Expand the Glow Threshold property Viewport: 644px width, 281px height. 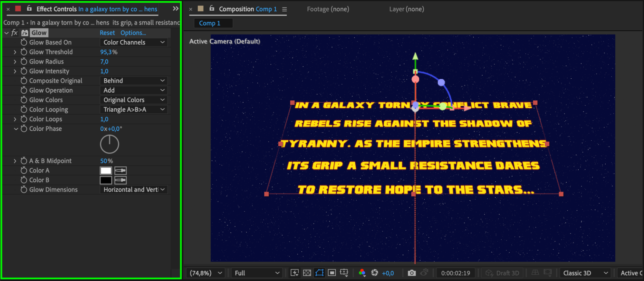pyautogui.click(x=15, y=52)
